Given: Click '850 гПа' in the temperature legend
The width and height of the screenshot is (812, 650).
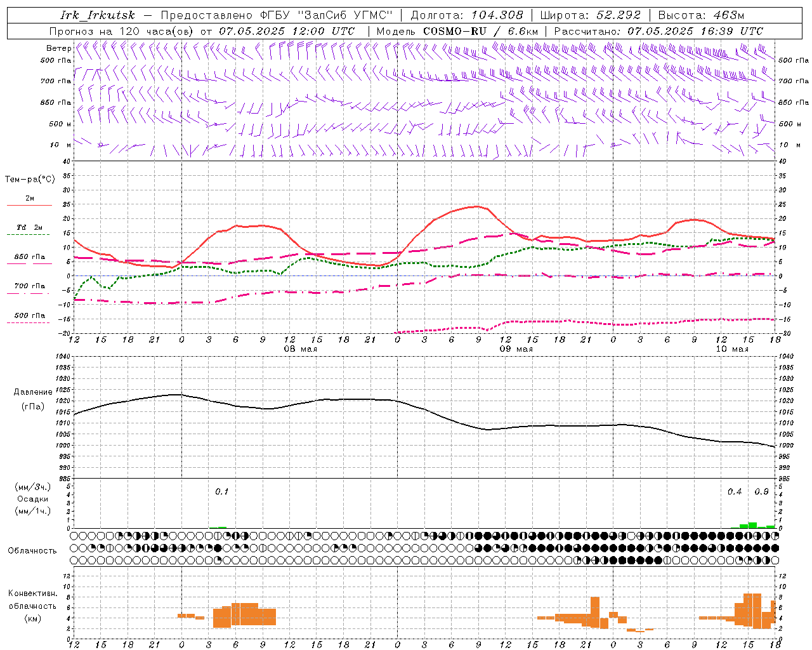Looking at the screenshot, I should coord(30,257).
